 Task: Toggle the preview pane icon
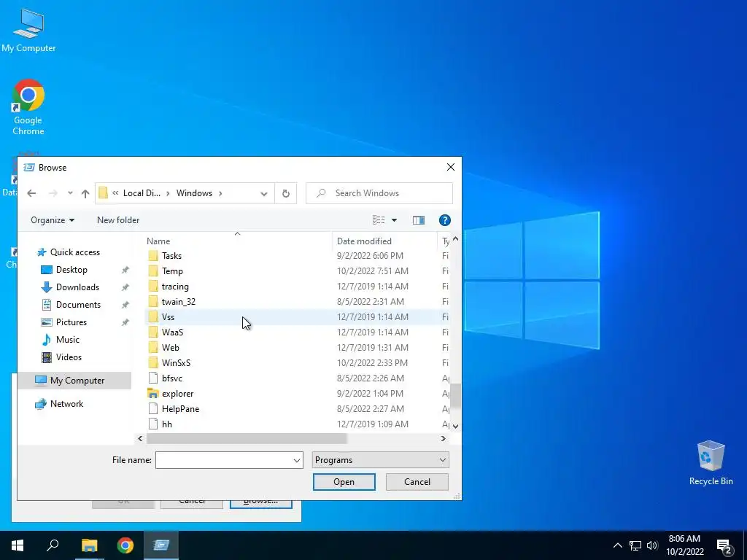click(x=418, y=220)
